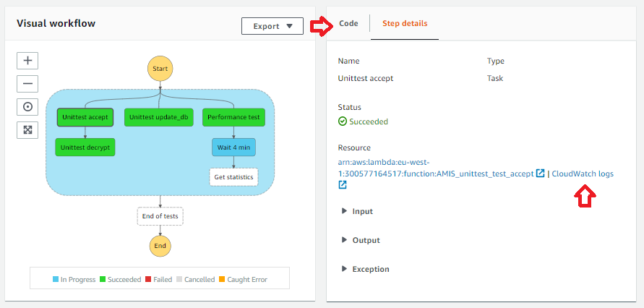Select the Unittest decrypt step node
The image size is (644, 308).
[85, 147]
